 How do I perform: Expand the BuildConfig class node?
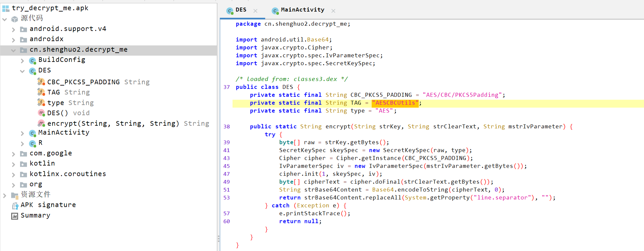coord(22,61)
